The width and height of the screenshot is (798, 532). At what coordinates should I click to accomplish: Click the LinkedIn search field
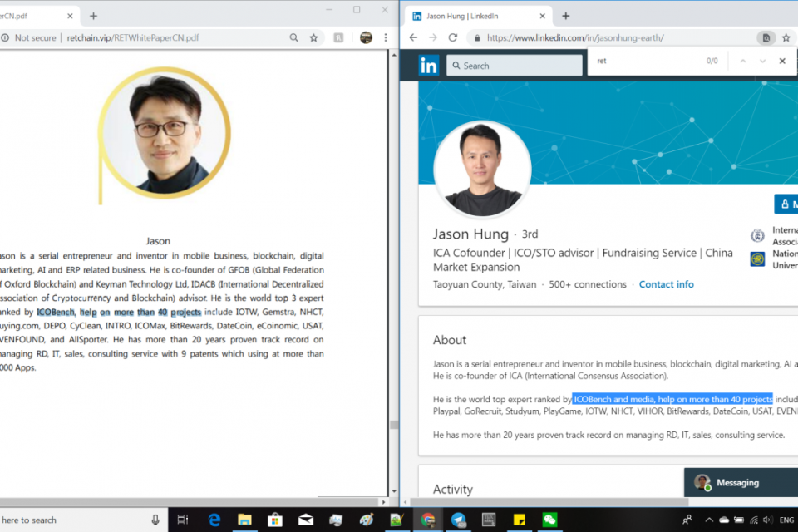(514, 66)
